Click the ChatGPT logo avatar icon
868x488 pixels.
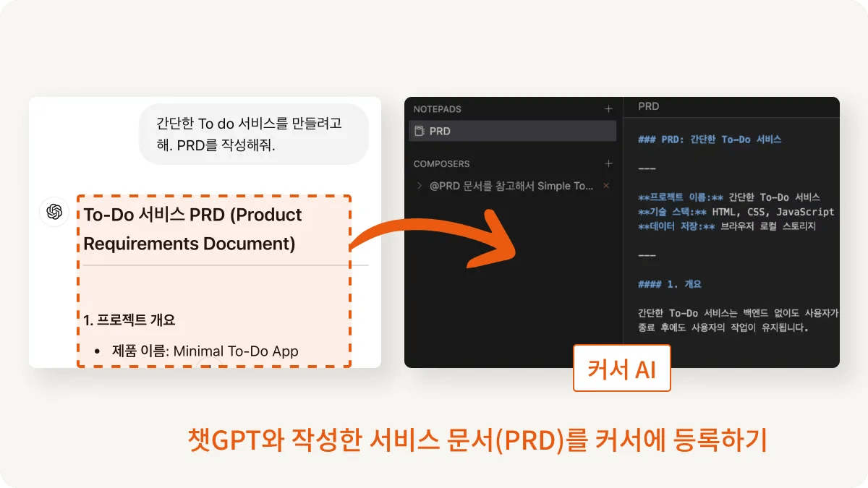pyautogui.click(x=54, y=212)
